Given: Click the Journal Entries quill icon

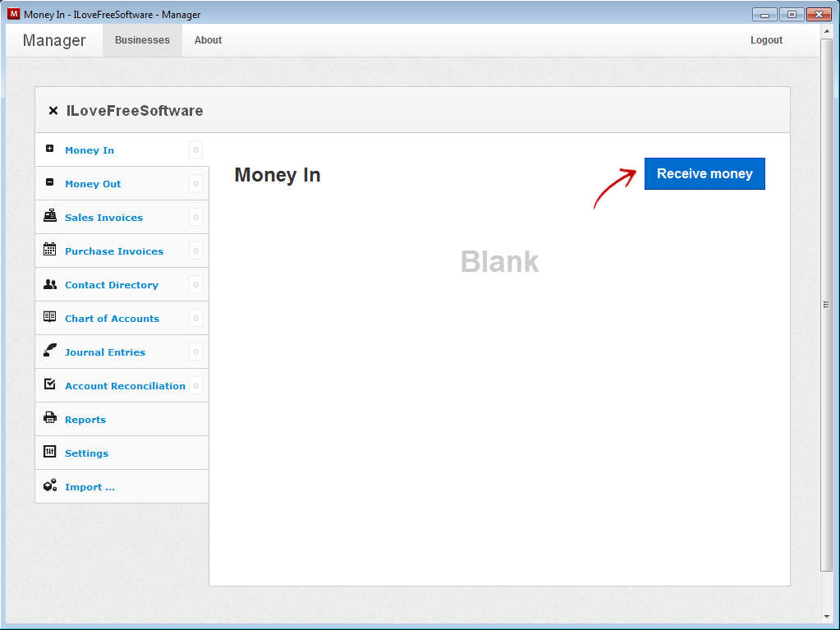Looking at the screenshot, I should pos(50,351).
